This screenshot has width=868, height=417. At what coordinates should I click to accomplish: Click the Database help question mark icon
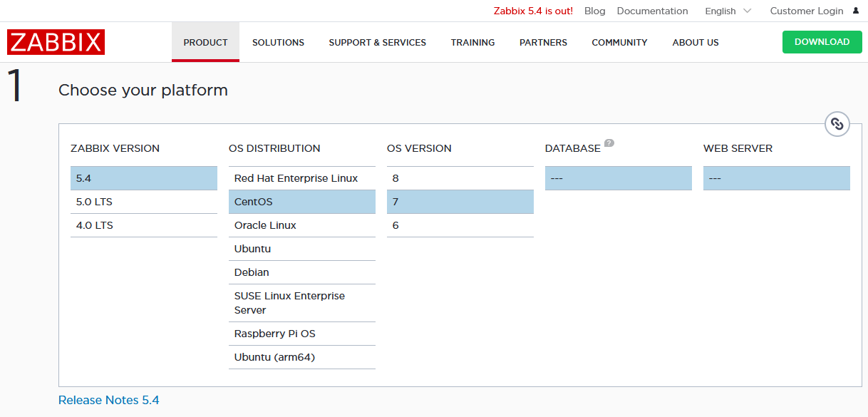(x=609, y=143)
